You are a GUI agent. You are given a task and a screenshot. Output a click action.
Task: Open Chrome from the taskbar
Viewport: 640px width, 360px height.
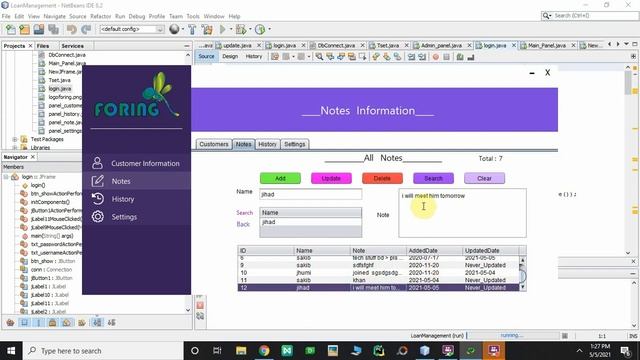(264, 351)
